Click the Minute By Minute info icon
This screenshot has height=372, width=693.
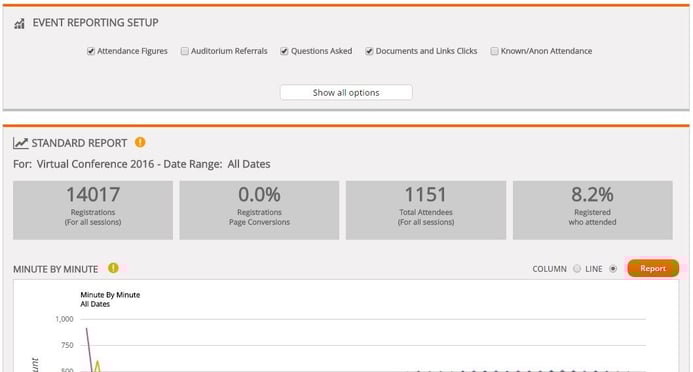tap(113, 268)
